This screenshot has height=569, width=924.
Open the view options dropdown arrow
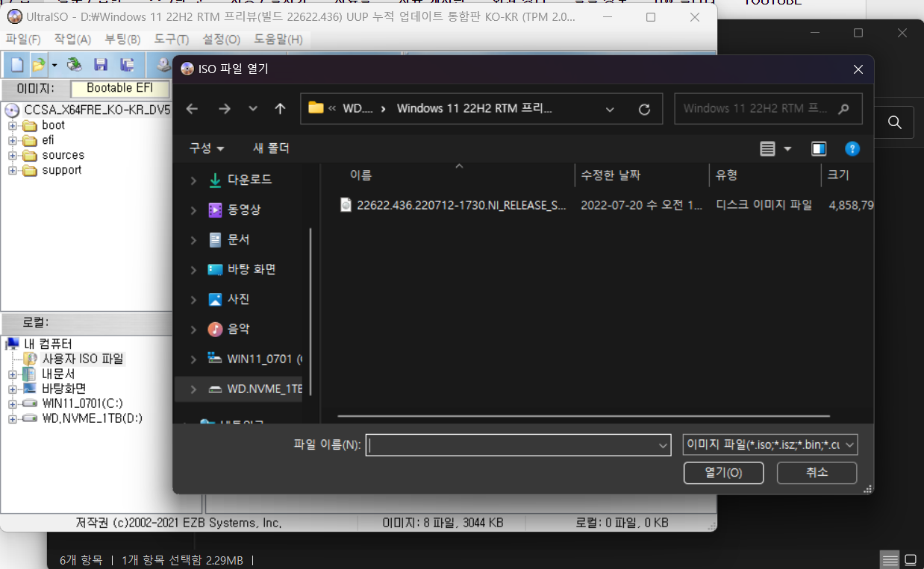click(787, 149)
